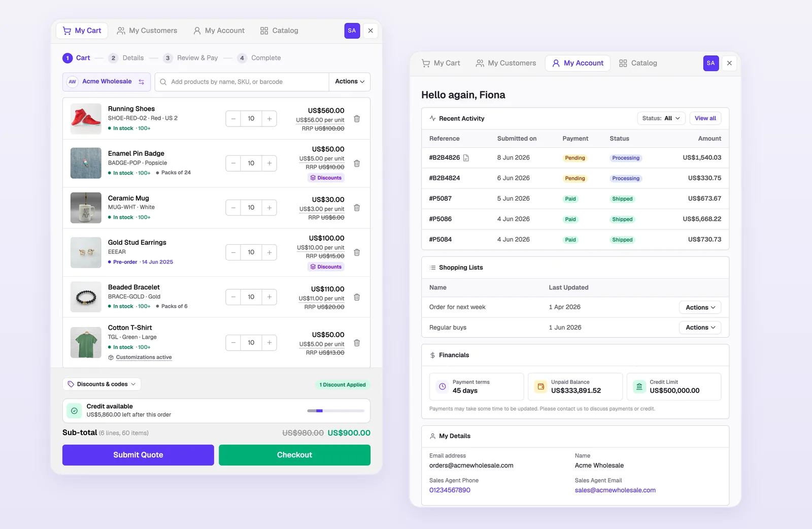This screenshot has width=812, height=529.
Task: Remove Beaded Bracelet with trash icon
Action: coord(357,297)
